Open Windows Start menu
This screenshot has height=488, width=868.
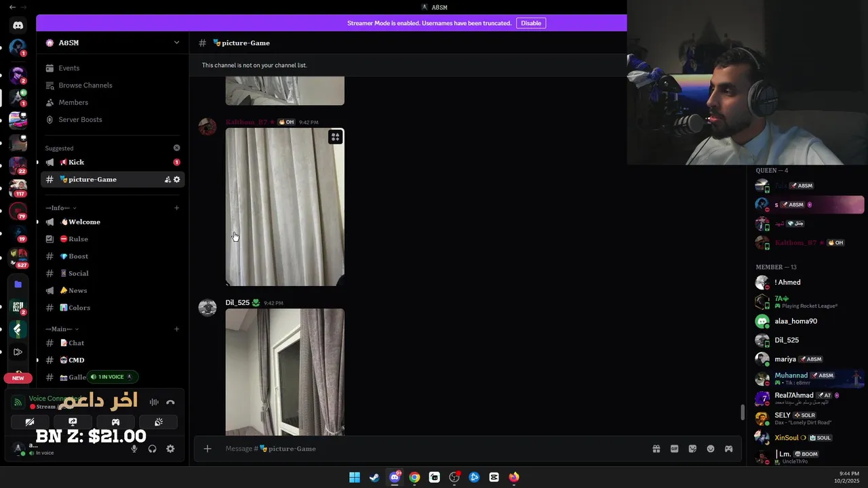(x=355, y=477)
